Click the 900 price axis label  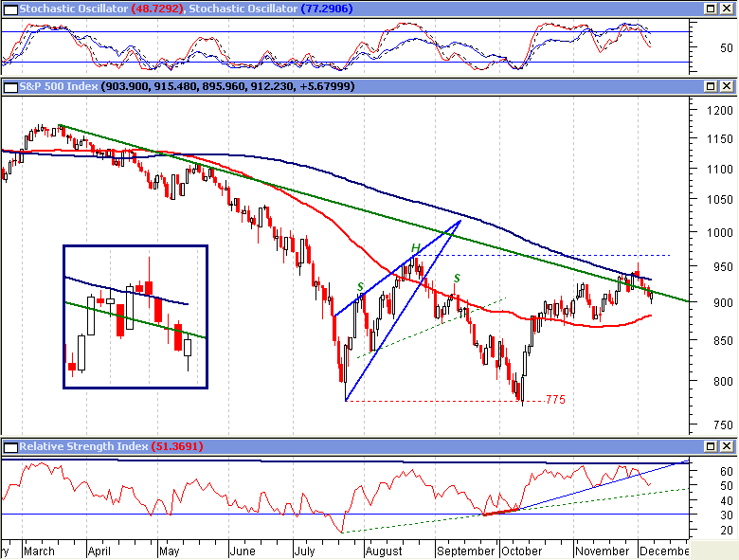[x=723, y=303]
